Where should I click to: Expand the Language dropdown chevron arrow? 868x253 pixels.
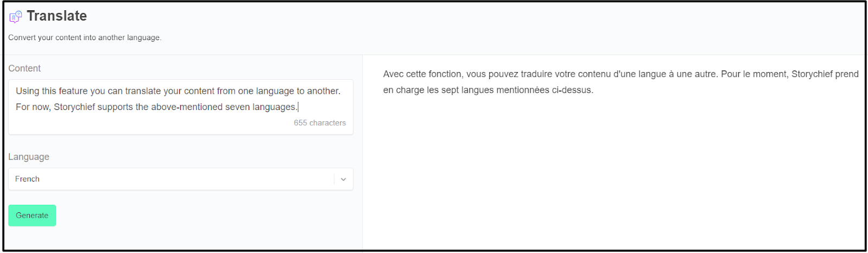pos(343,179)
